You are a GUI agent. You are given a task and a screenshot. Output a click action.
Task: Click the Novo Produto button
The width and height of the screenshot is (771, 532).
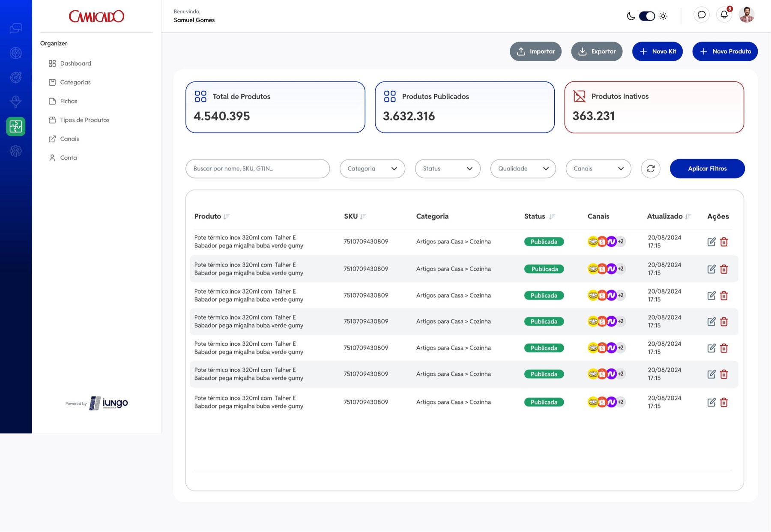coord(725,51)
